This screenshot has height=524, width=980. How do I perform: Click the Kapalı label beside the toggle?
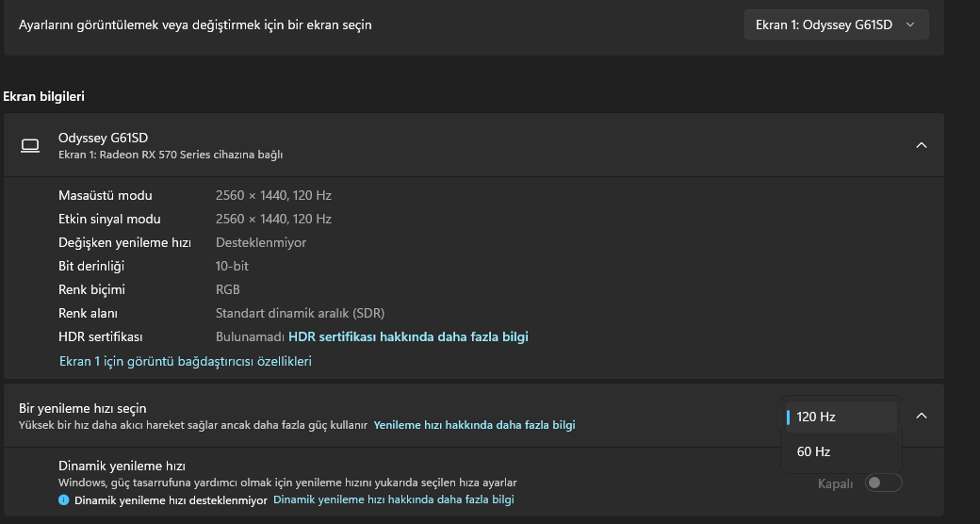point(835,483)
